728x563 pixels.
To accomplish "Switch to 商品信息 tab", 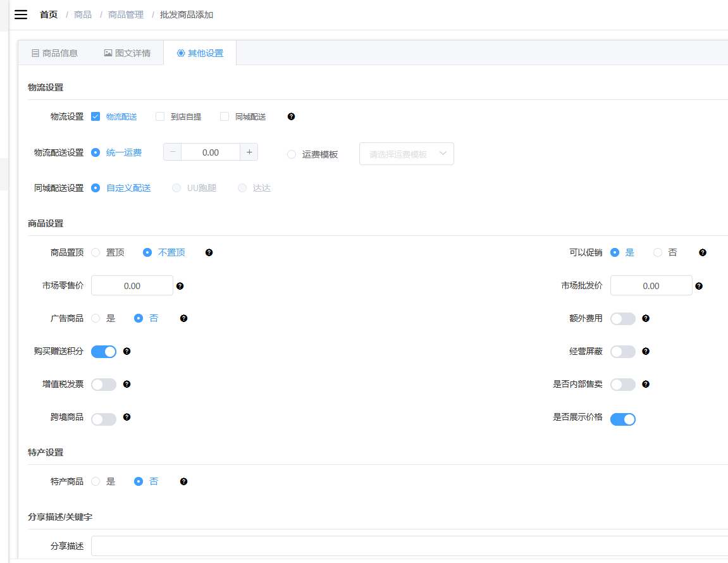I will pyautogui.click(x=54, y=53).
